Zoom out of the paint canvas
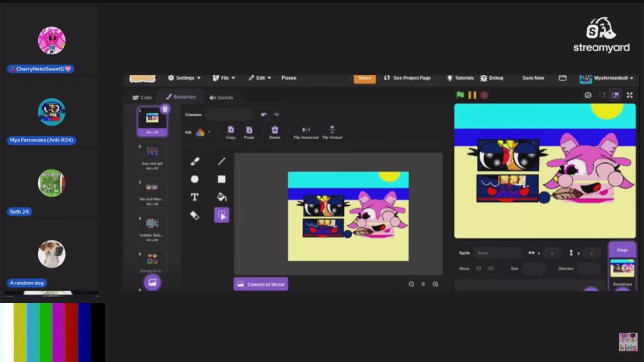This screenshot has height=362, width=644. [411, 284]
